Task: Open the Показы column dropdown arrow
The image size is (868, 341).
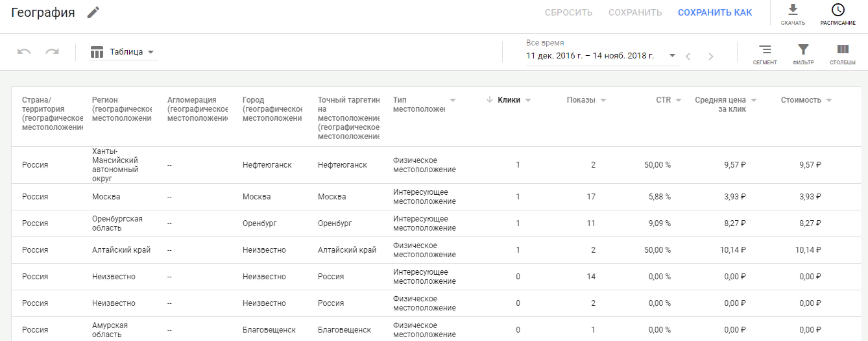Action: click(x=603, y=100)
